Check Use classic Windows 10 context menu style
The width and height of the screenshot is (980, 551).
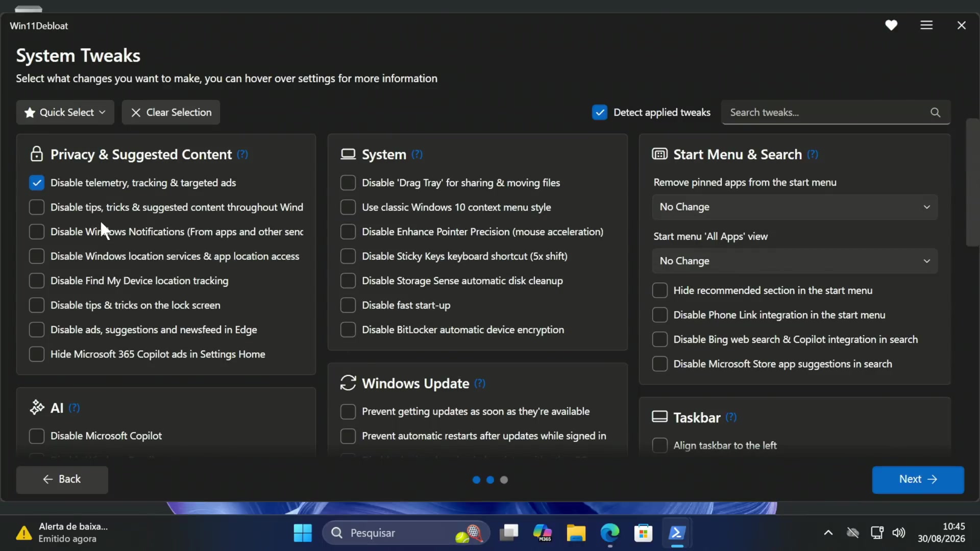coord(348,207)
